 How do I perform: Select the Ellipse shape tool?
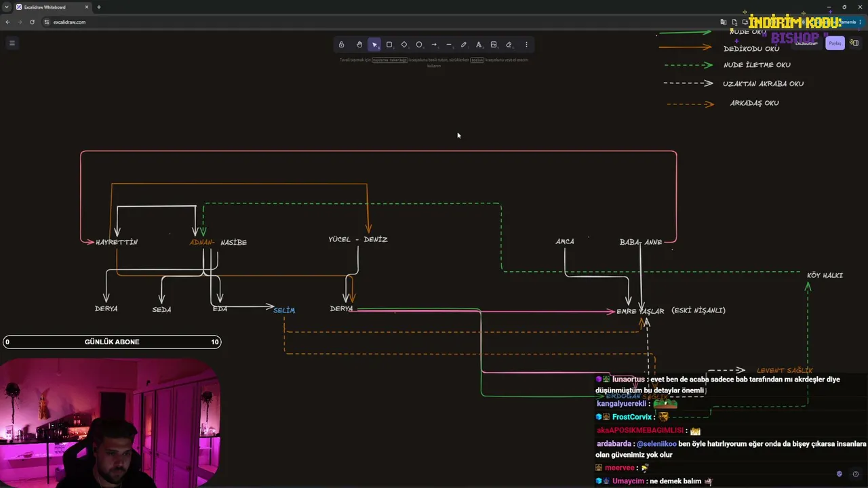[x=419, y=45]
